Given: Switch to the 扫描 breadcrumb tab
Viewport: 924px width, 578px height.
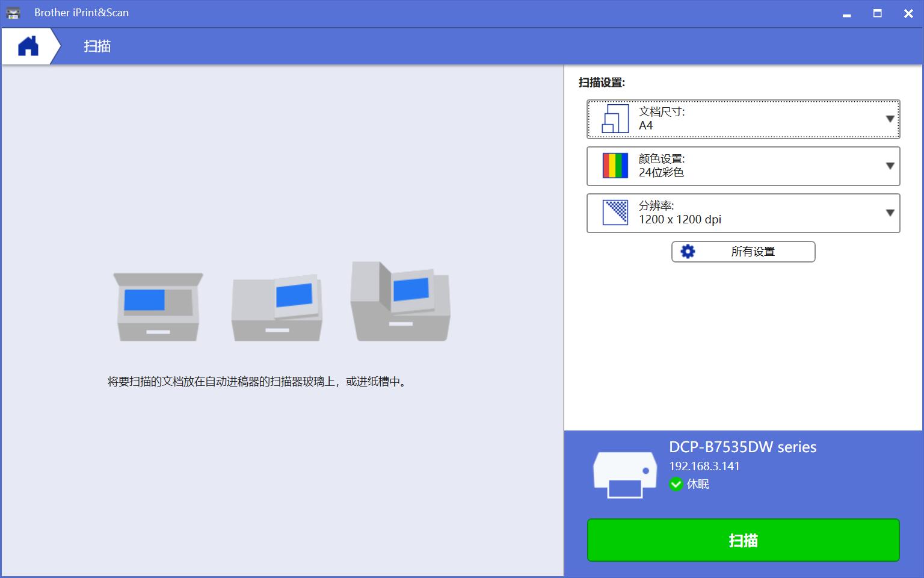Looking at the screenshot, I should pos(99,46).
